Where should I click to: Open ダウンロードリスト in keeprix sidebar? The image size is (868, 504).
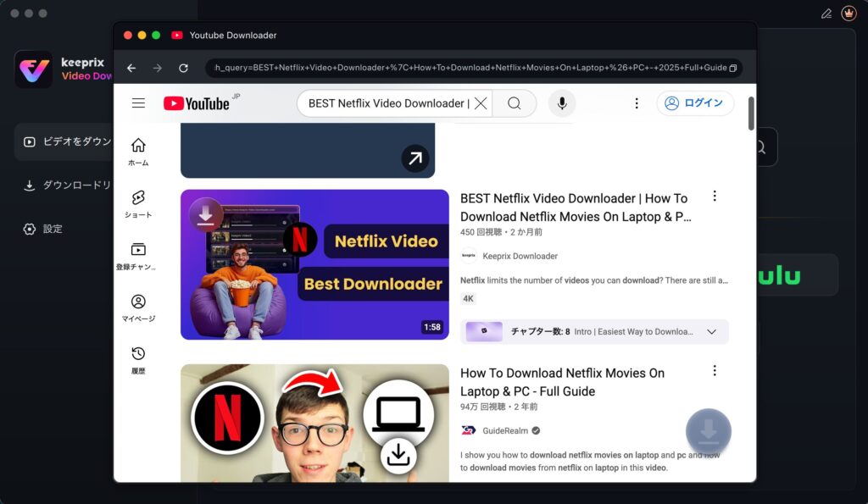click(x=68, y=186)
